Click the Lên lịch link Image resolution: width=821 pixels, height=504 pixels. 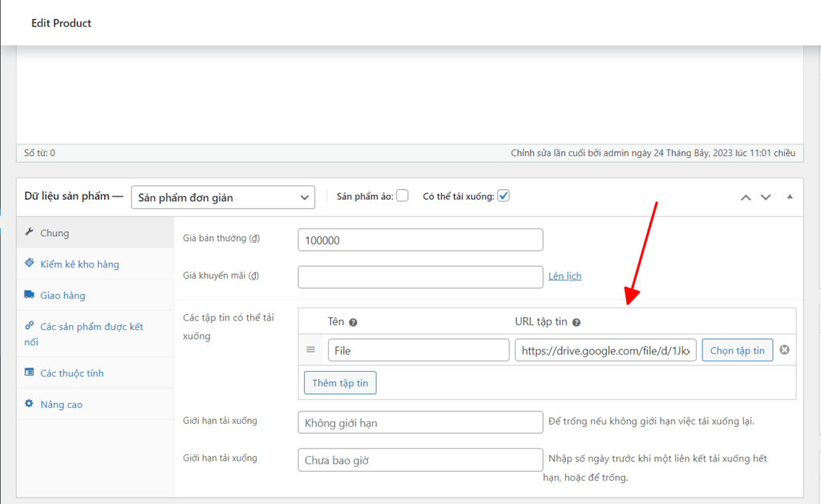[564, 276]
